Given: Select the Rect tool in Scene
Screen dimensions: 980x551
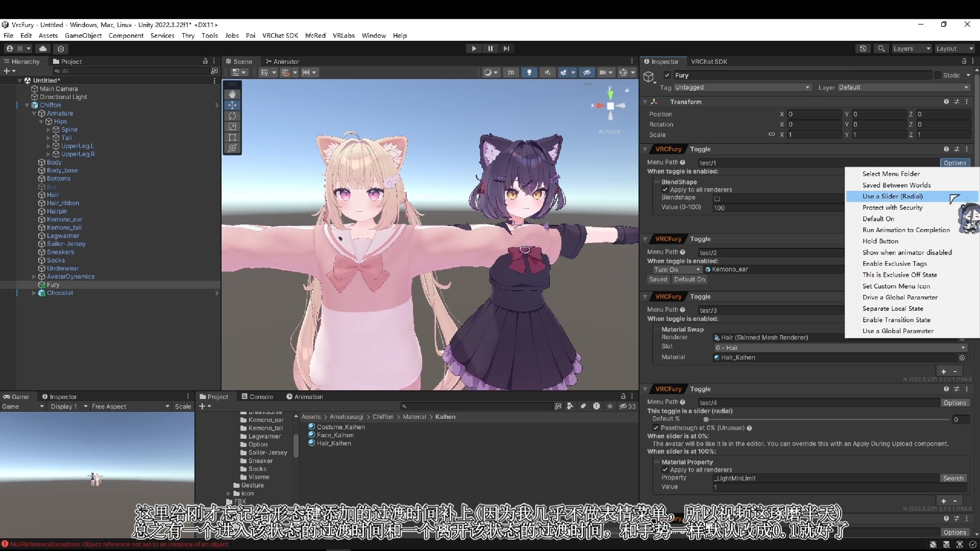Looking at the screenshot, I should 232,137.
